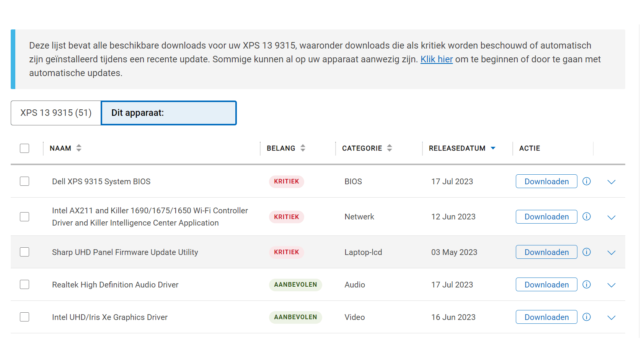Click the BIOS row's '17 Jul 2023' date

(452, 181)
